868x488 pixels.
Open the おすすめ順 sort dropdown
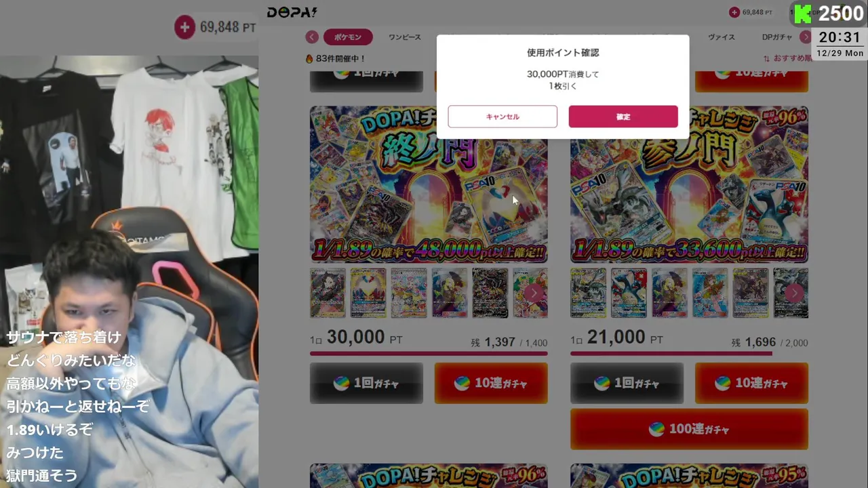click(x=787, y=58)
